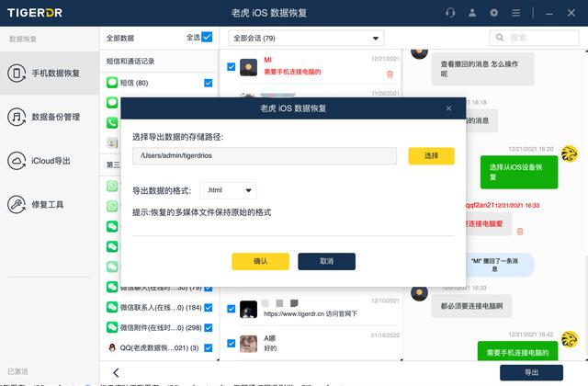Click the 导出 export button
Image resolution: width=588 pixels, height=386 pixels.
[531, 372]
